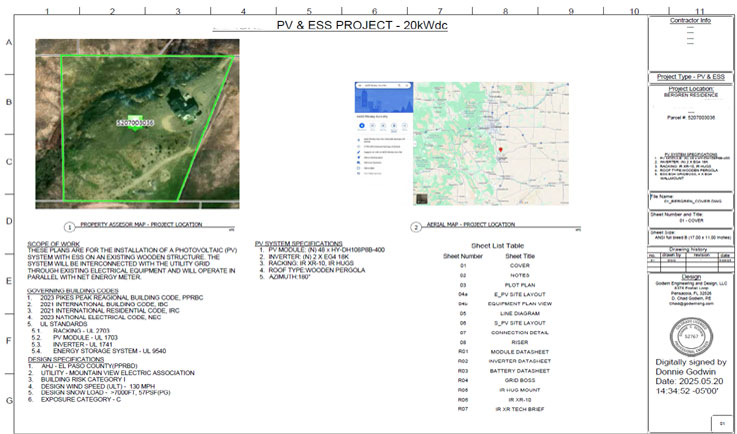
Task: Click '2021 INTERNATIONAL RESIDENTIAL CODE, IRC' line
Action: [110, 311]
